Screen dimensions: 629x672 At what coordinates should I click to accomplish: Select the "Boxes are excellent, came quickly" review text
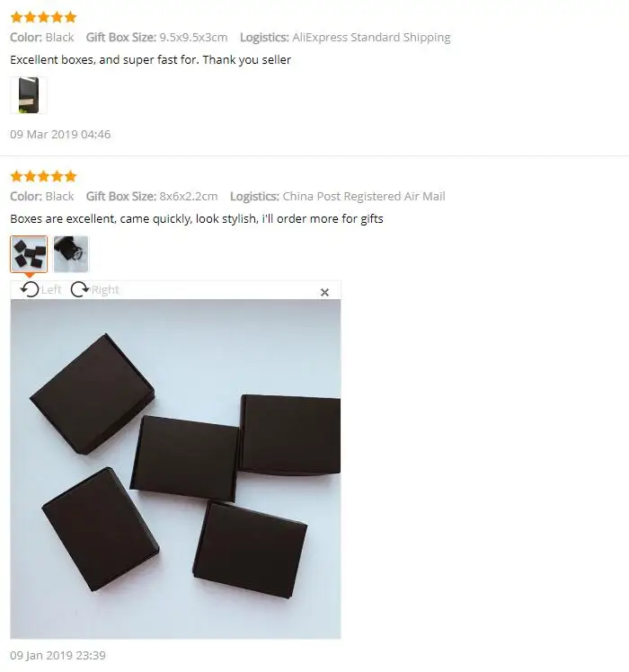[x=197, y=218]
